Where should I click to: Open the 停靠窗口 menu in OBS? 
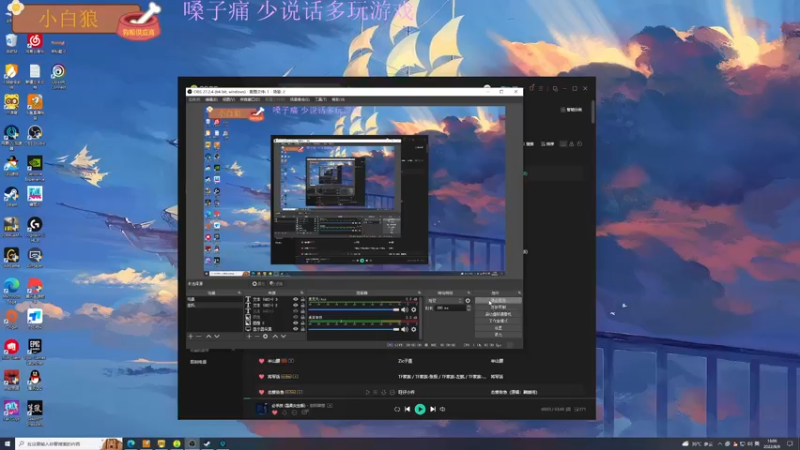[249, 99]
